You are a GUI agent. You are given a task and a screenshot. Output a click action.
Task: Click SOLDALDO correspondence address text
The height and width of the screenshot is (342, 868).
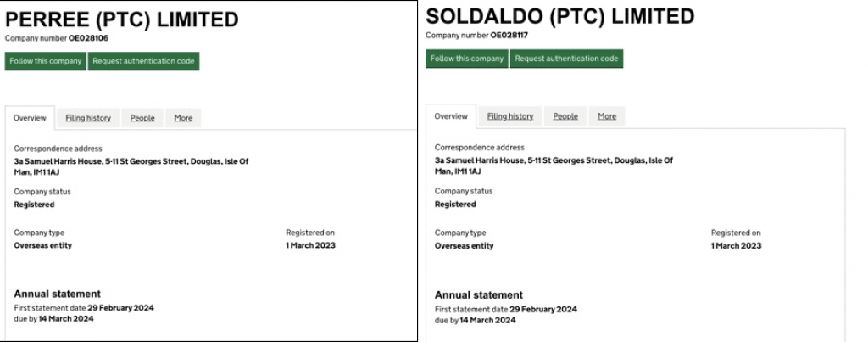[553, 165]
